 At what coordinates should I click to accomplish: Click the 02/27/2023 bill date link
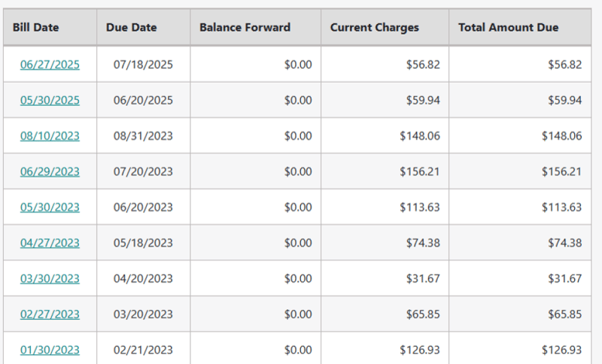tap(50, 314)
